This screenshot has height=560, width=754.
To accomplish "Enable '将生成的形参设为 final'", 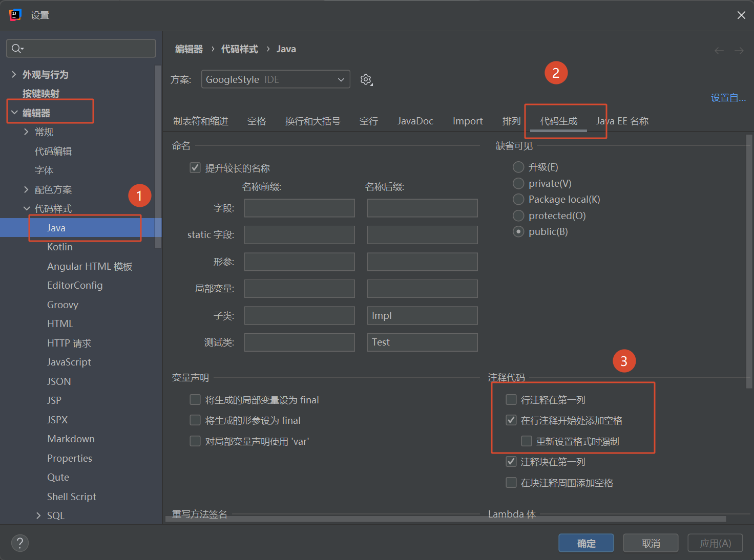I will [x=195, y=420].
